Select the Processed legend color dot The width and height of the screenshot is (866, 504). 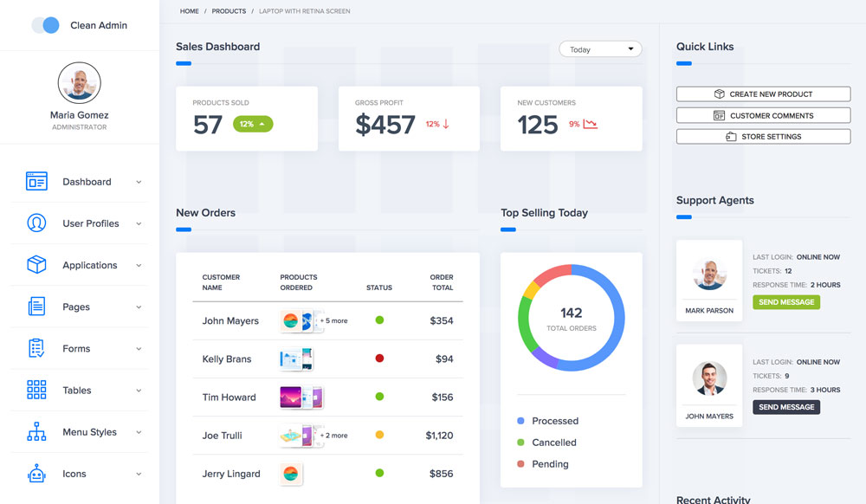(520, 421)
